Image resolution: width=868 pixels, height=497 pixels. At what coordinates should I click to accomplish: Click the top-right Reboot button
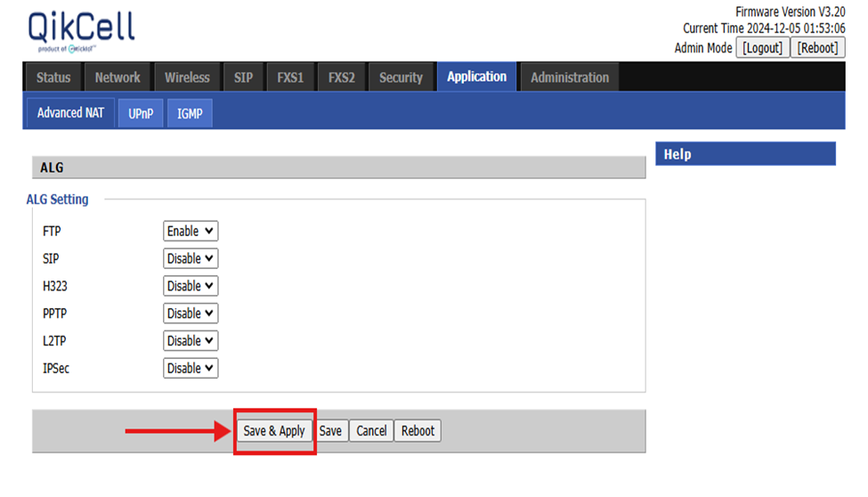(817, 48)
